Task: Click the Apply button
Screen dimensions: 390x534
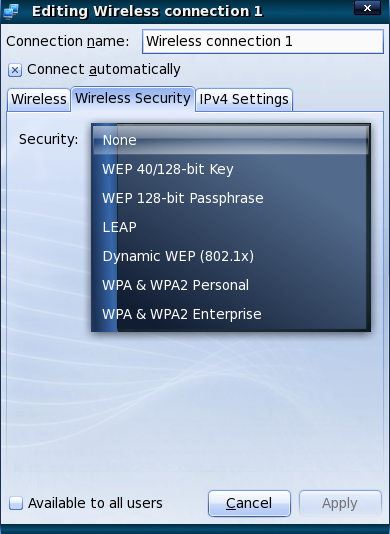Action: [x=340, y=503]
